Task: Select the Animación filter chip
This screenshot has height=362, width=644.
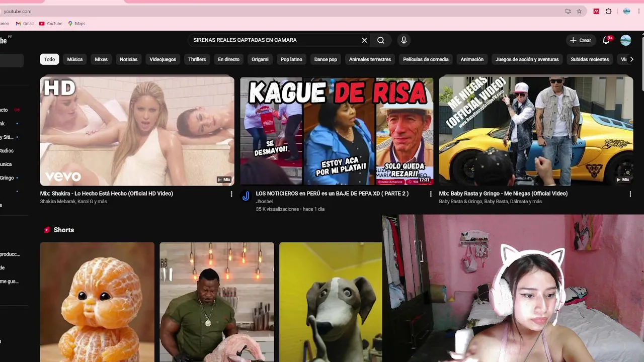Action: [x=472, y=59]
